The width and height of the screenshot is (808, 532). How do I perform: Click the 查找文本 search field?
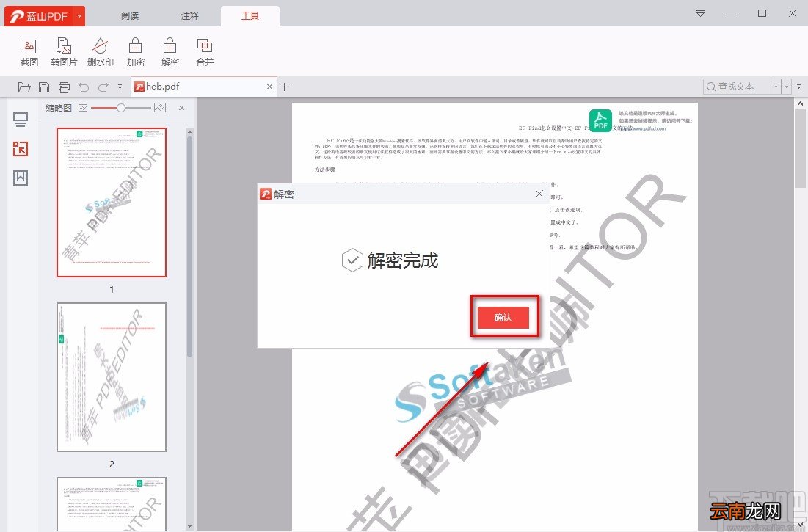tap(737, 87)
